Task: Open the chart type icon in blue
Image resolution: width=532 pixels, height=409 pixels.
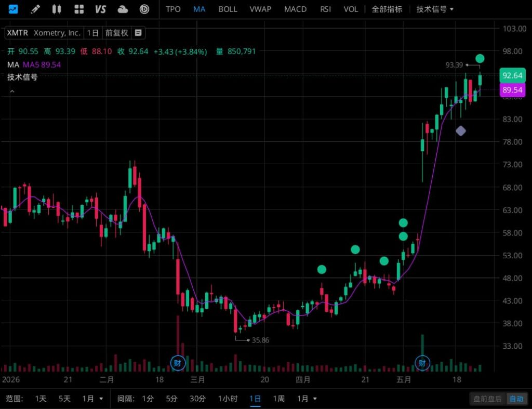Action: tap(13, 9)
